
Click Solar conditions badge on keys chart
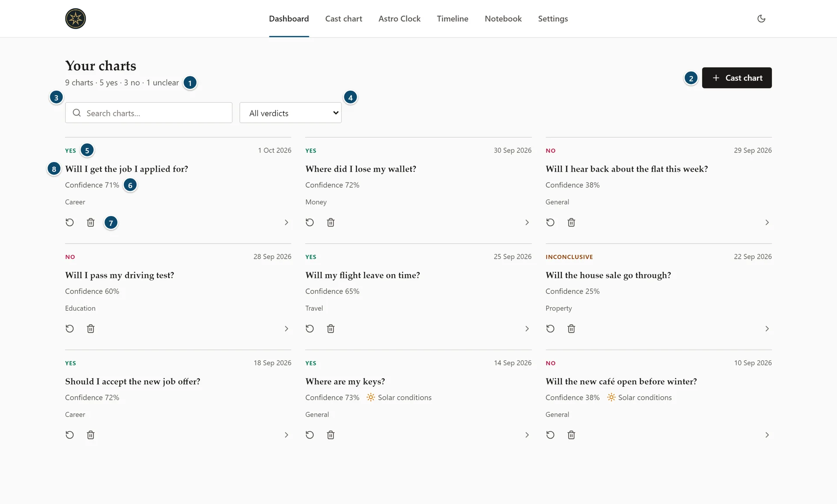pos(399,398)
